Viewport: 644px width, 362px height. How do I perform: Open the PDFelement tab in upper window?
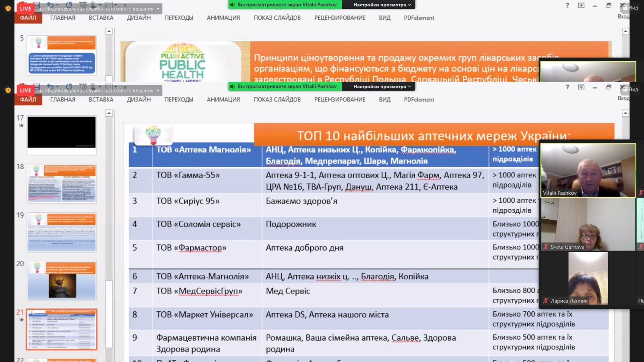click(x=419, y=18)
